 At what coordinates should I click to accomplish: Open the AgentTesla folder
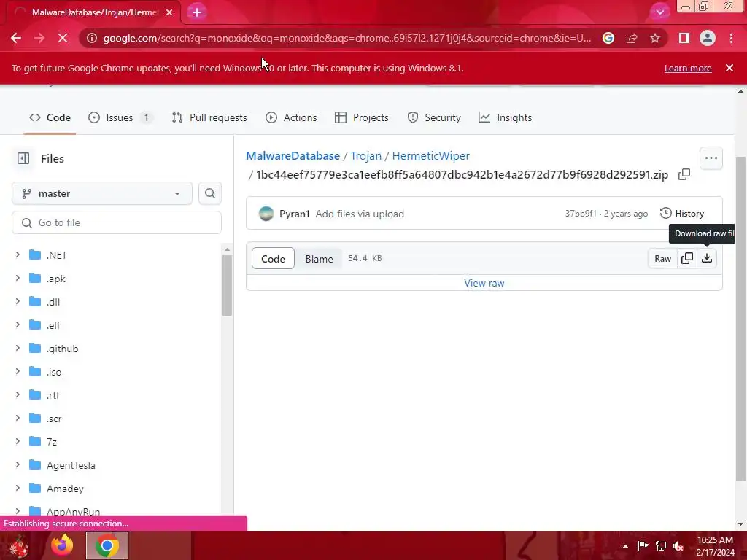[x=71, y=465]
